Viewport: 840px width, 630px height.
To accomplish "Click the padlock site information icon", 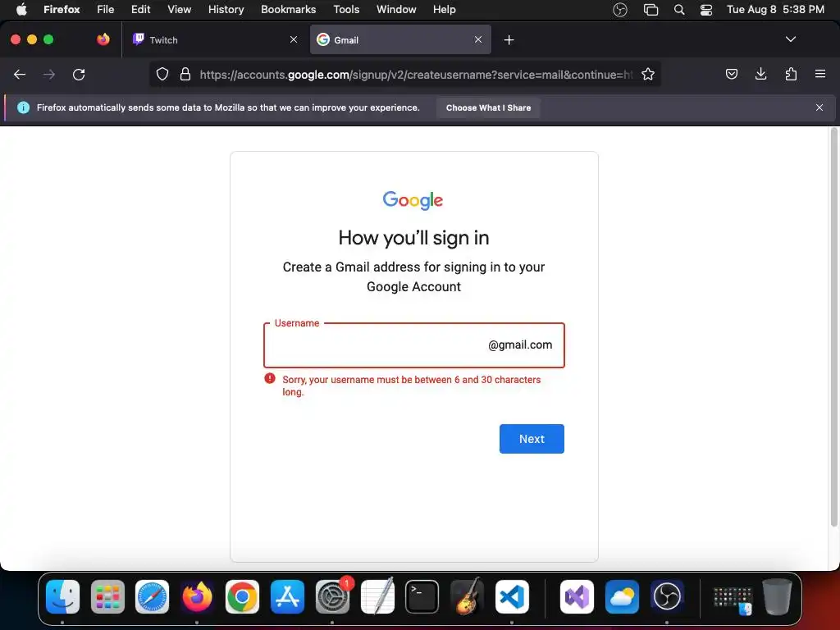I will point(185,74).
